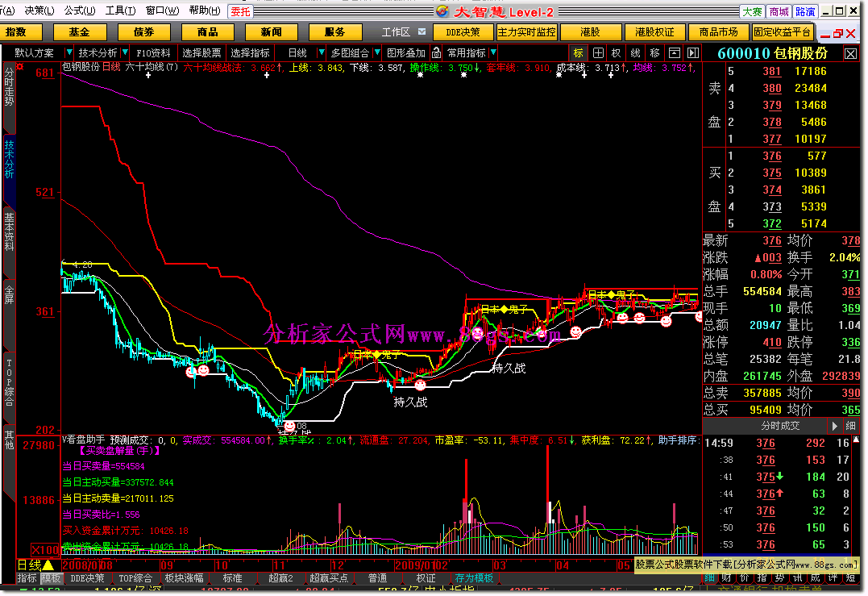The height and width of the screenshot is (596, 868).
Task: Select the bottom 权证 tab
Action: pyautogui.click(x=426, y=577)
